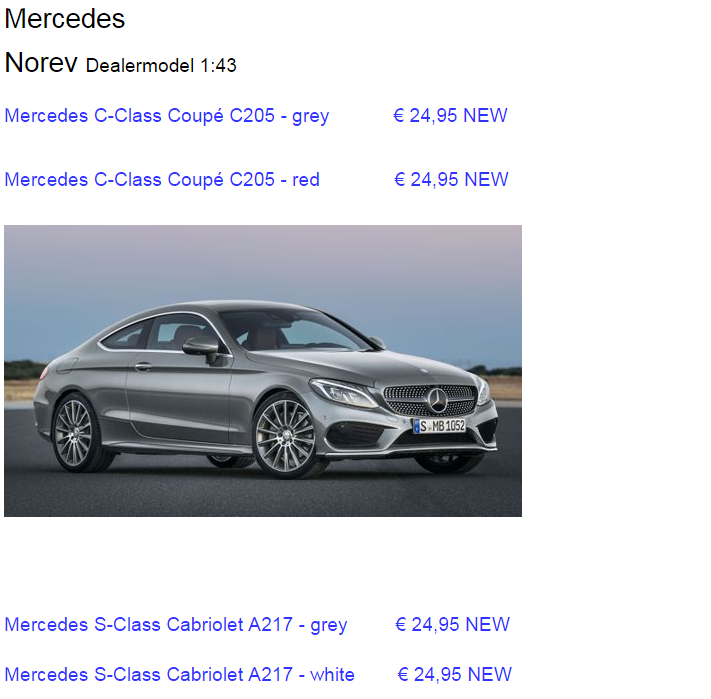Image resolution: width=711 pixels, height=699 pixels.
Task: Click the car's left headlight
Action: [343, 393]
